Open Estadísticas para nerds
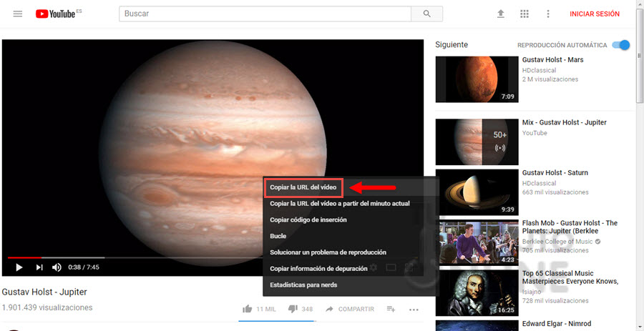 click(x=303, y=285)
